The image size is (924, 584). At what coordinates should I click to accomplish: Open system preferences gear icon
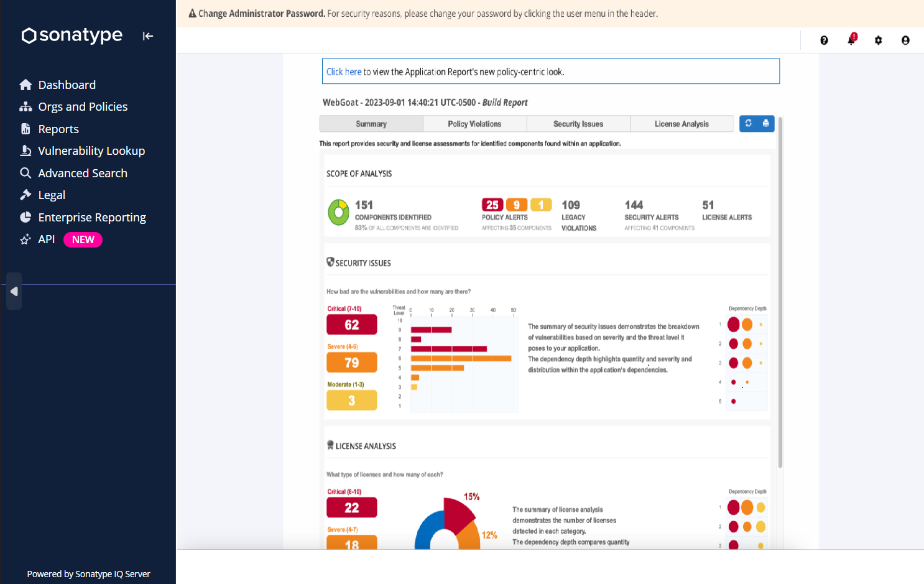point(878,40)
